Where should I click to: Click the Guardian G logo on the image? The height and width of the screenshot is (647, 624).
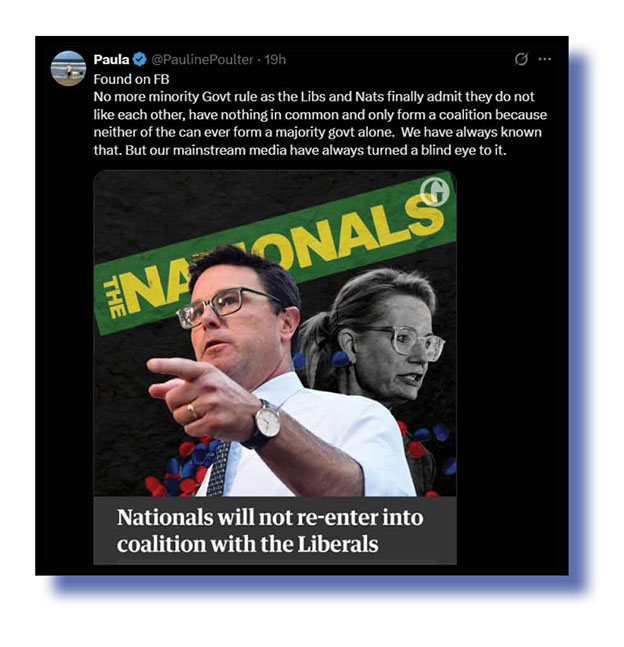coord(435,191)
